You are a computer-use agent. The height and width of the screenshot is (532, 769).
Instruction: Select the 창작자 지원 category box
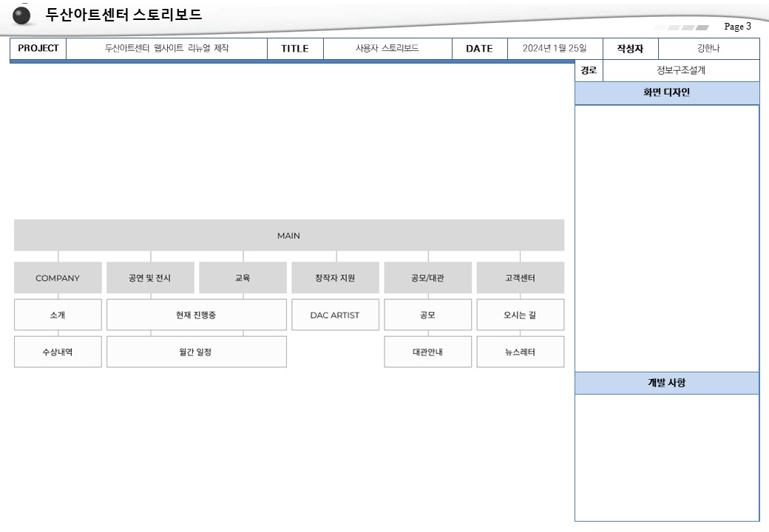point(336,278)
